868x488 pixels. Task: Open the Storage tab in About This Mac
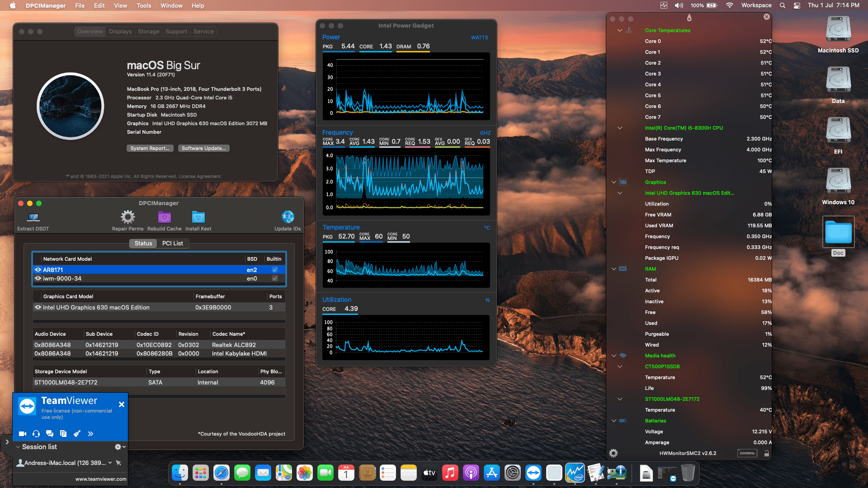(x=149, y=32)
